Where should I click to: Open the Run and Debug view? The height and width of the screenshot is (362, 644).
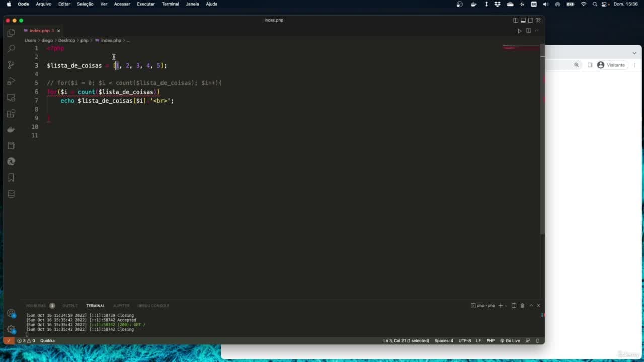[11, 81]
